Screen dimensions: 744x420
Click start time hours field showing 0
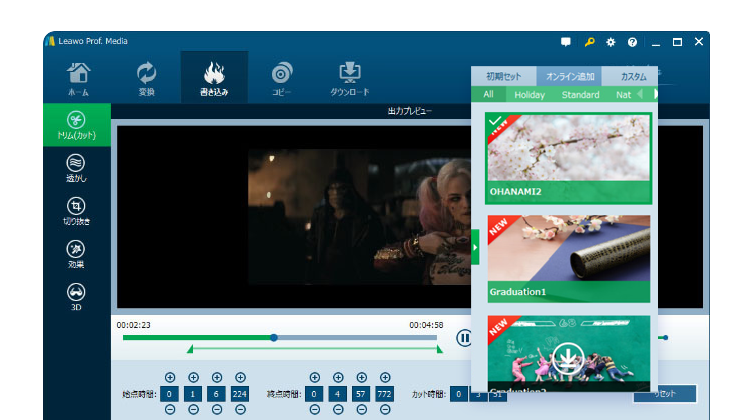169,394
